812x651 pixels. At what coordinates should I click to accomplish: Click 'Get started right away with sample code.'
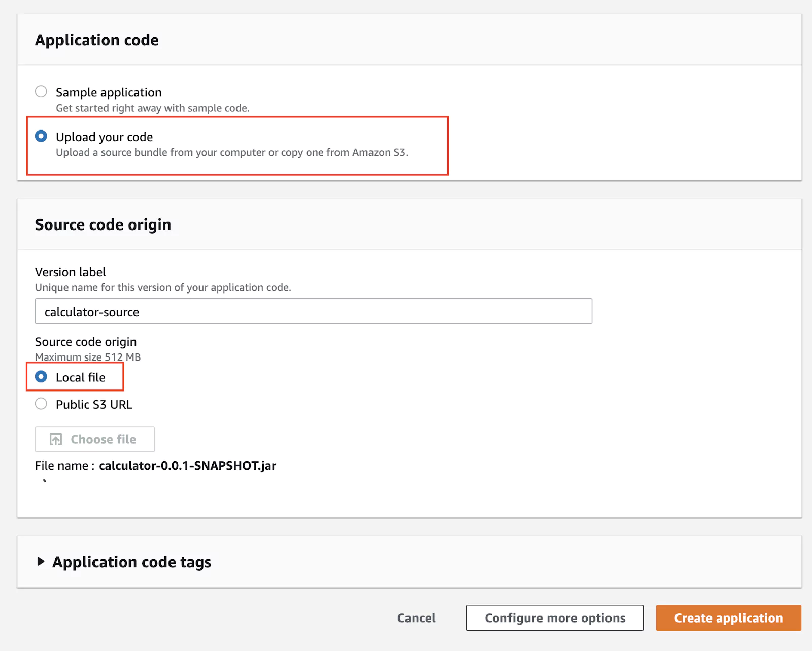click(x=153, y=108)
